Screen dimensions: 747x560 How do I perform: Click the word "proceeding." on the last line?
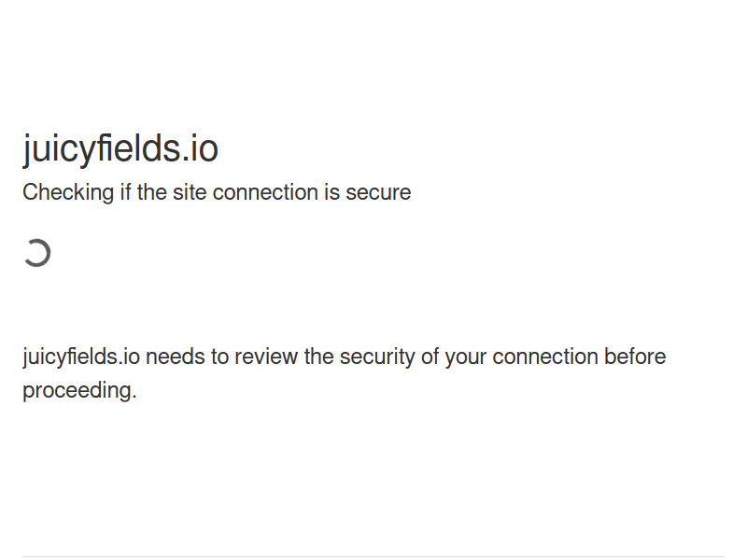click(x=79, y=391)
